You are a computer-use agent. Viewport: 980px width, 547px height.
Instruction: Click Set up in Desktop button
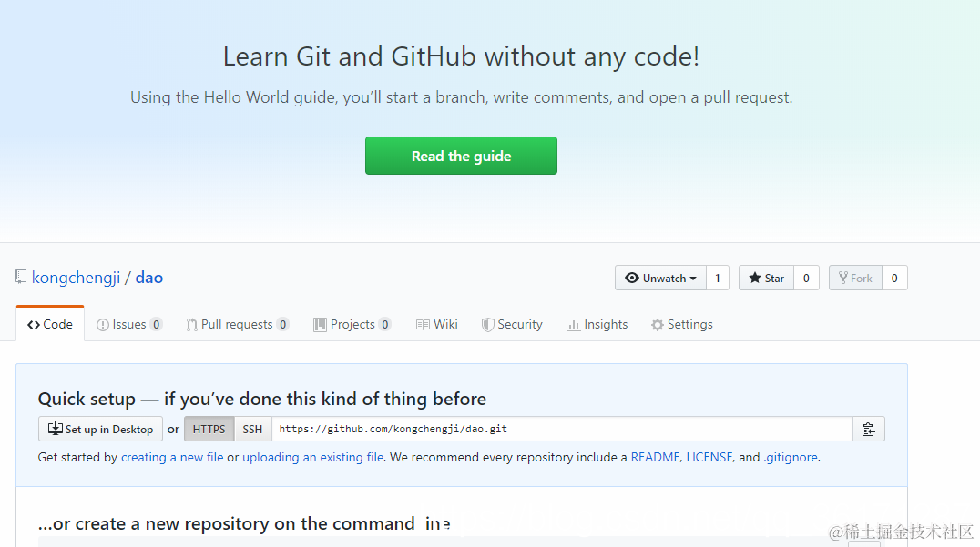click(100, 429)
